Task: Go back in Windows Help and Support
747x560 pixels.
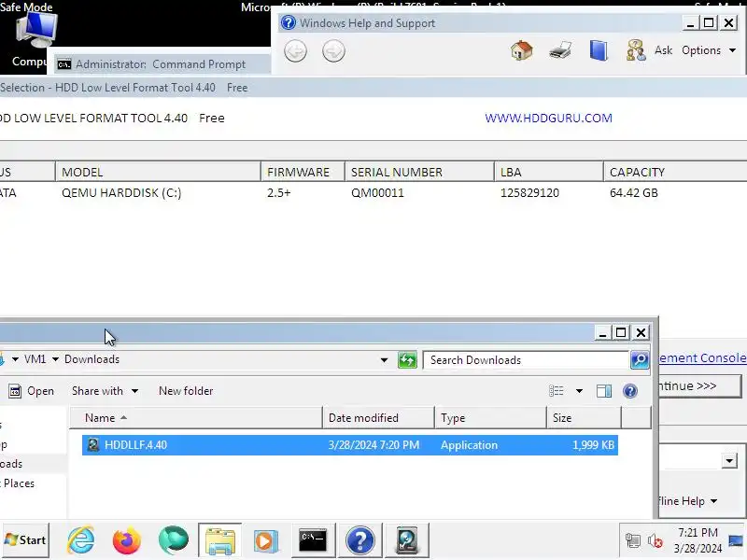Action: (x=295, y=51)
